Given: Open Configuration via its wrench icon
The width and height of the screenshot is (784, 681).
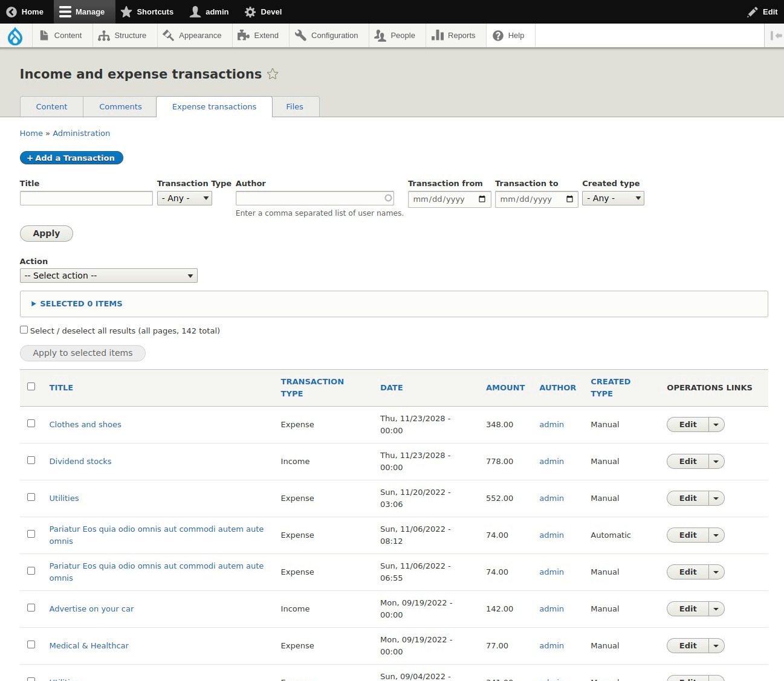Looking at the screenshot, I should [x=300, y=35].
